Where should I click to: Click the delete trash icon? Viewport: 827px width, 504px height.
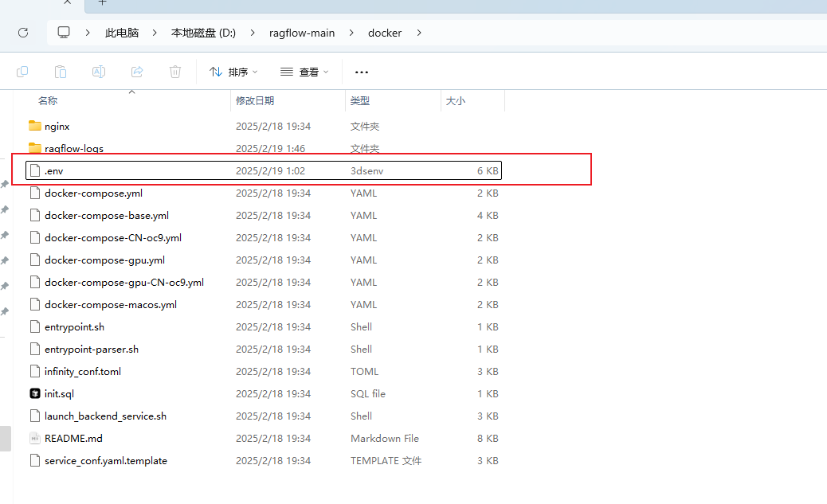pyautogui.click(x=175, y=72)
